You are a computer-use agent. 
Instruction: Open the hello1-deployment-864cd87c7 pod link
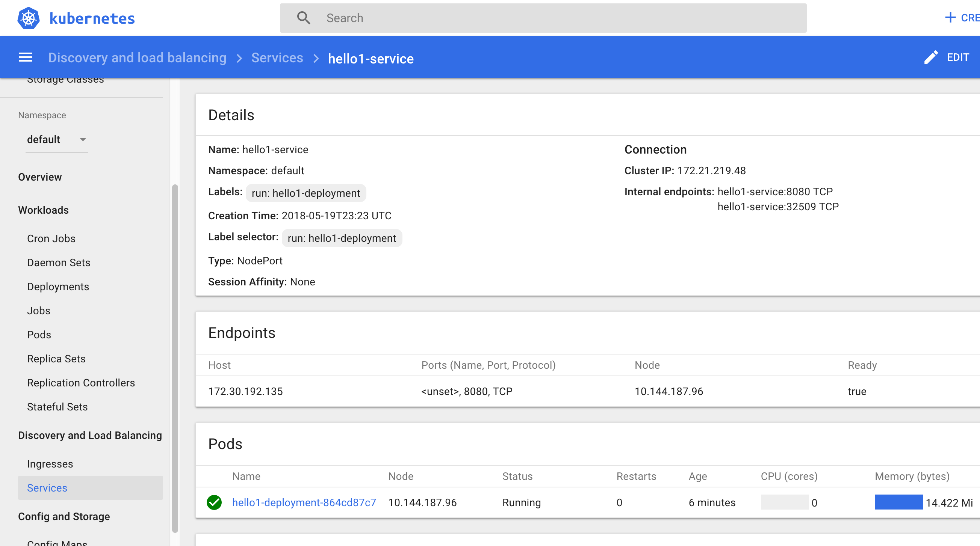[304, 502]
